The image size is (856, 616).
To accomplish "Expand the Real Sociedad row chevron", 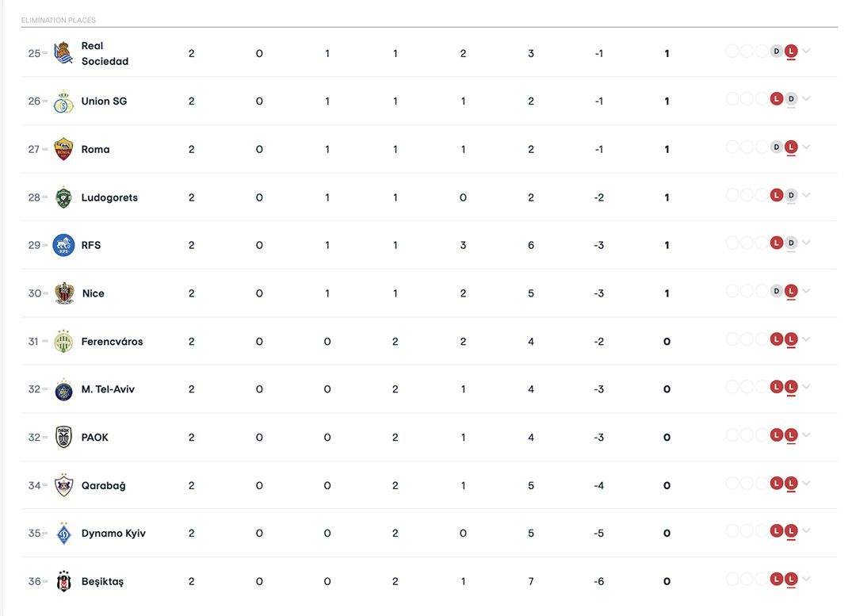I will click(806, 52).
